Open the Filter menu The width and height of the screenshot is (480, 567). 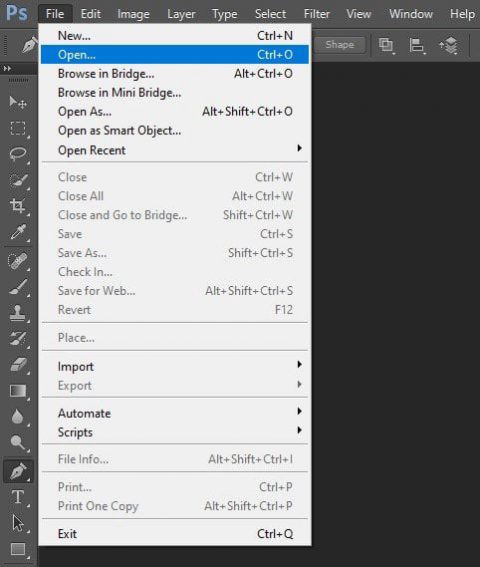pos(317,14)
